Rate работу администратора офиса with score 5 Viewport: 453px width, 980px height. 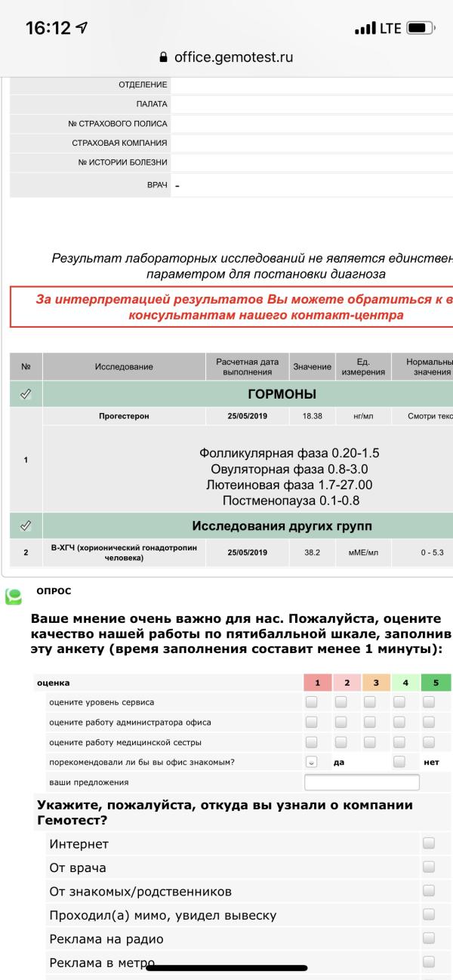(x=429, y=722)
